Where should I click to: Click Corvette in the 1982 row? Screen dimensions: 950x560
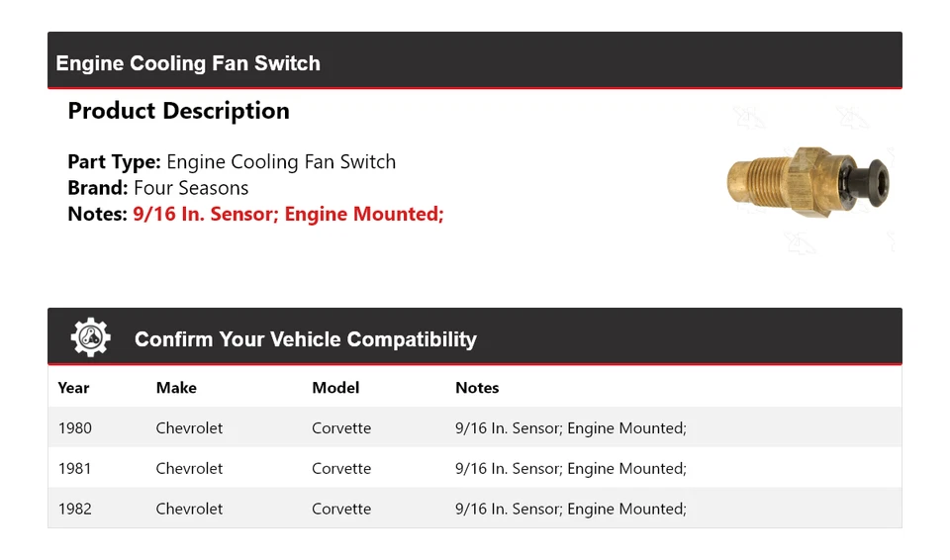click(x=341, y=509)
